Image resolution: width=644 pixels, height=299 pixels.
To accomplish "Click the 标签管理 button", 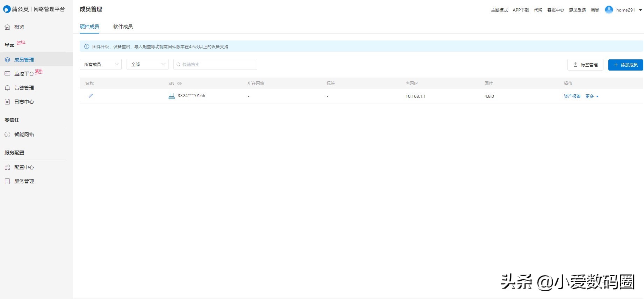I will 585,65.
